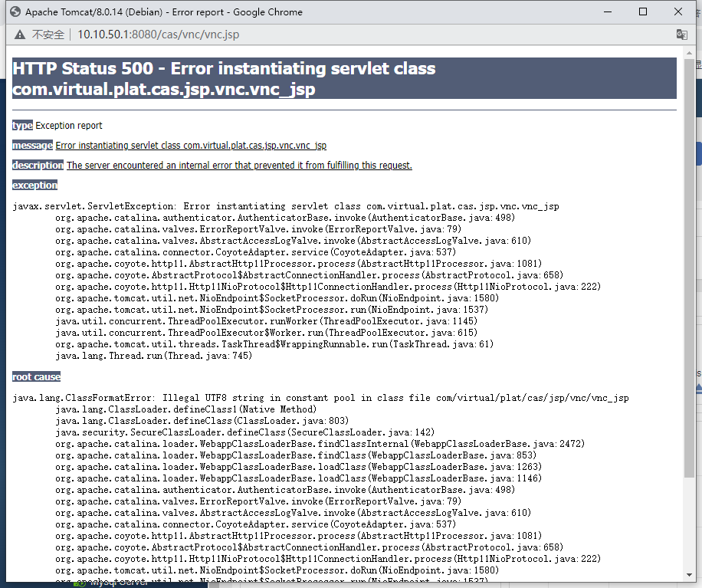
Task: Click the 'exception' label
Action: click(x=35, y=185)
